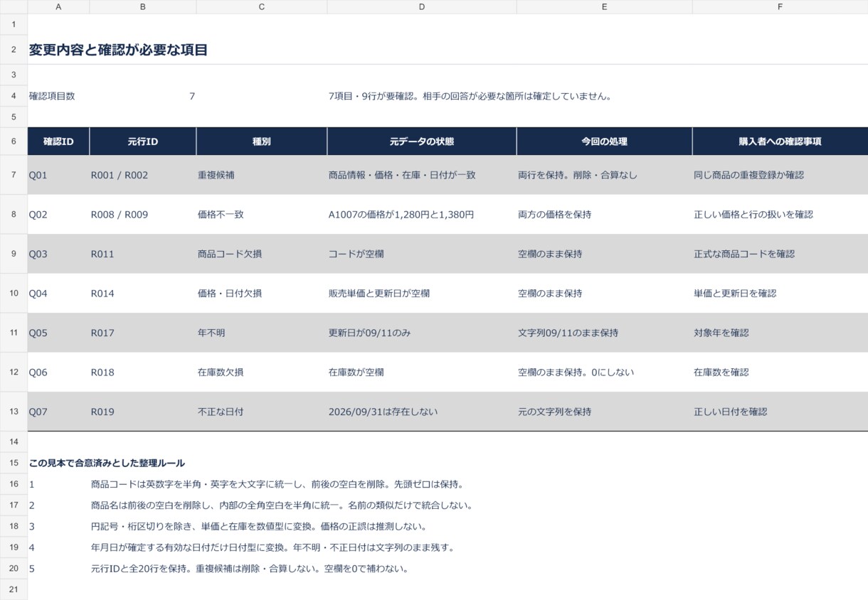Select cell A1007の価格が1,280円と1,380円

422,215
